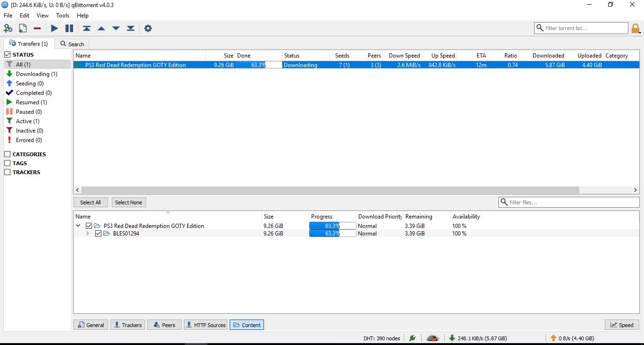Click the green download arrow in status bar

point(452,338)
